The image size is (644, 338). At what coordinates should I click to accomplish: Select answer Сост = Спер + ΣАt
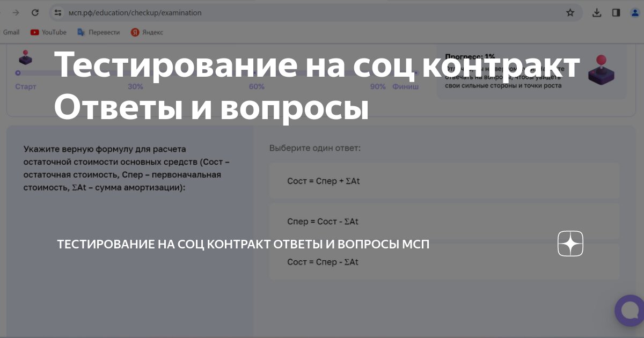click(x=444, y=181)
